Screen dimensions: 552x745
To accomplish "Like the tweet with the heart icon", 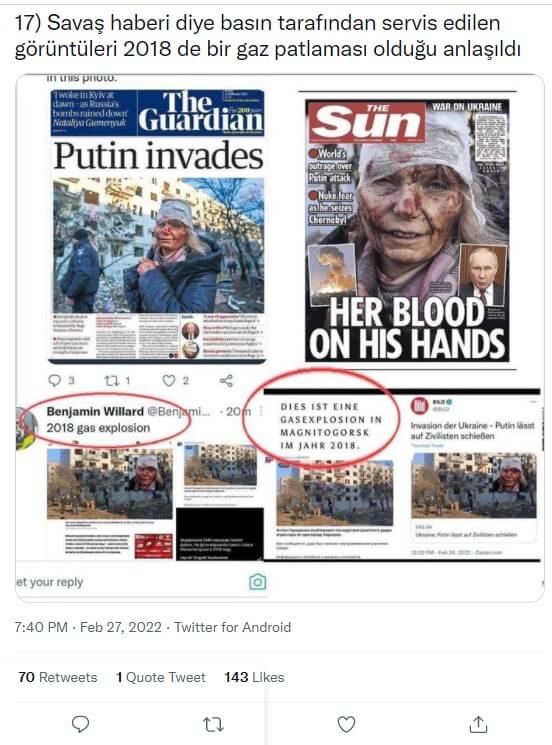I will [346, 724].
